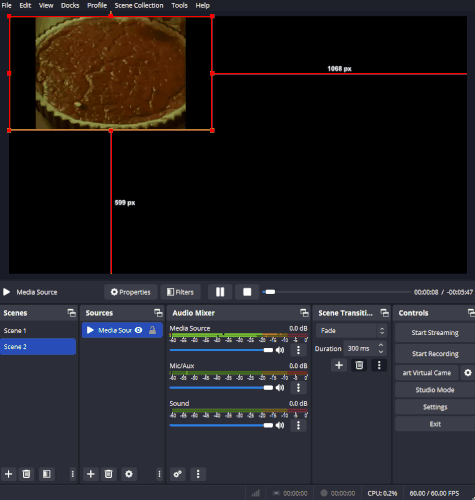Open the Profile menu
The height and width of the screenshot is (500, 475).
[97, 5]
